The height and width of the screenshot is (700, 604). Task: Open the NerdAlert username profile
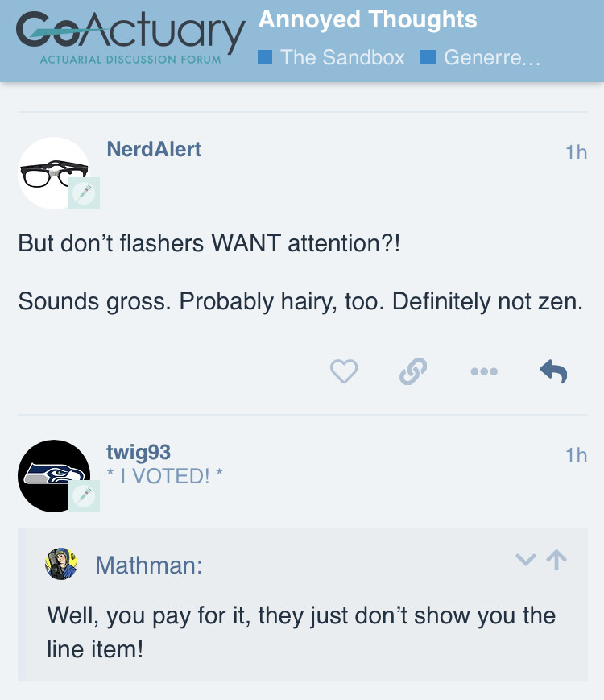(x=154, y=149)
